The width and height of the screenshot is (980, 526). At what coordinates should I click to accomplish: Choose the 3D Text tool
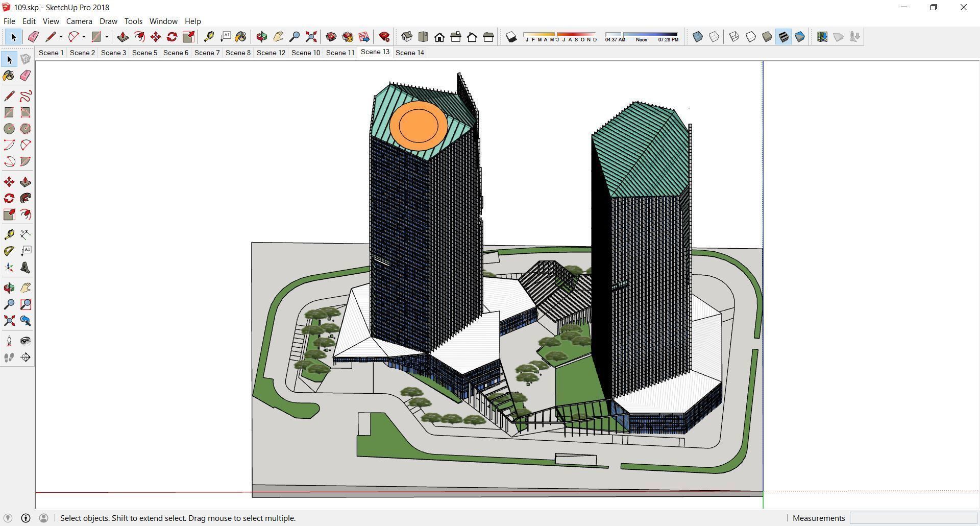tap(26, 268)
